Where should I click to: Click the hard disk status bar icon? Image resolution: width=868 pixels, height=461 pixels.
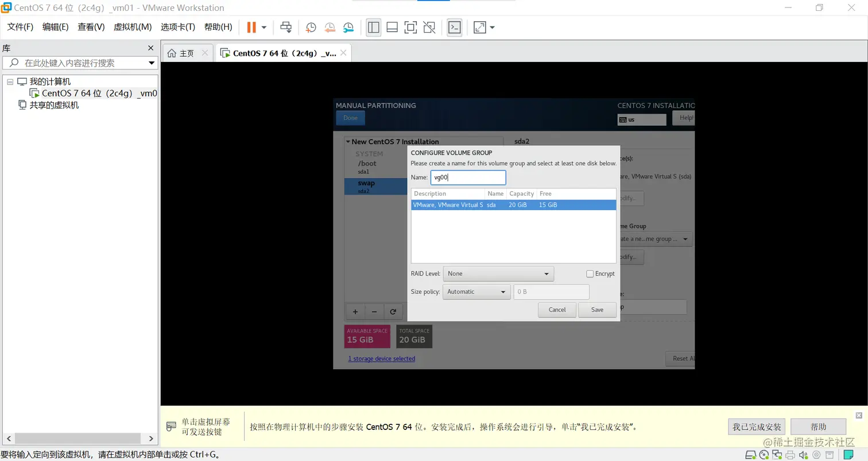[751, 455]
